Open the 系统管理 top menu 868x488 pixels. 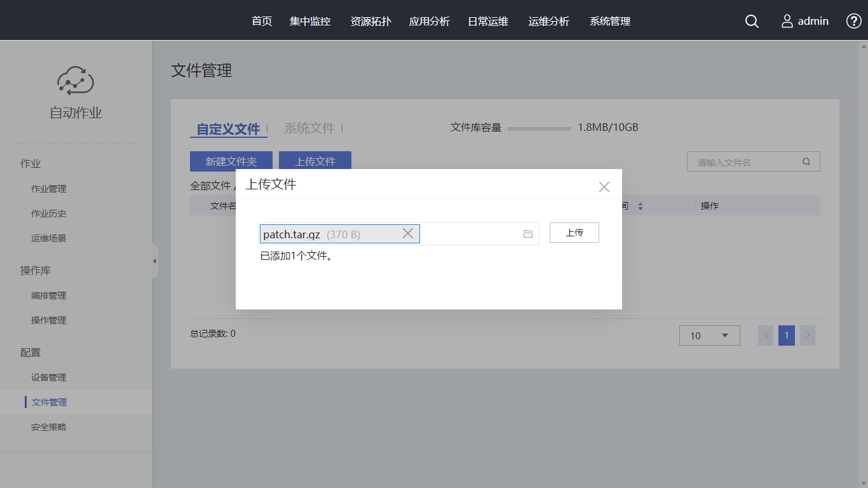610,22
